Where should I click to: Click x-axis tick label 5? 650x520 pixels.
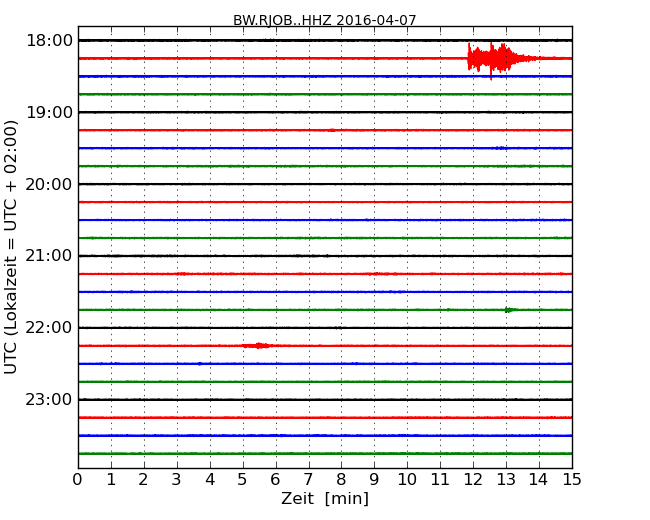243,480
